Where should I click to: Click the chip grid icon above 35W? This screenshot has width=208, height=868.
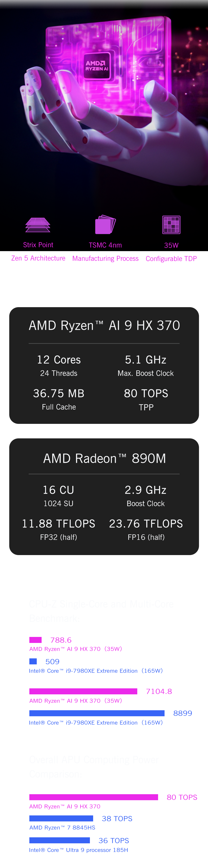[x=171, y=225]
